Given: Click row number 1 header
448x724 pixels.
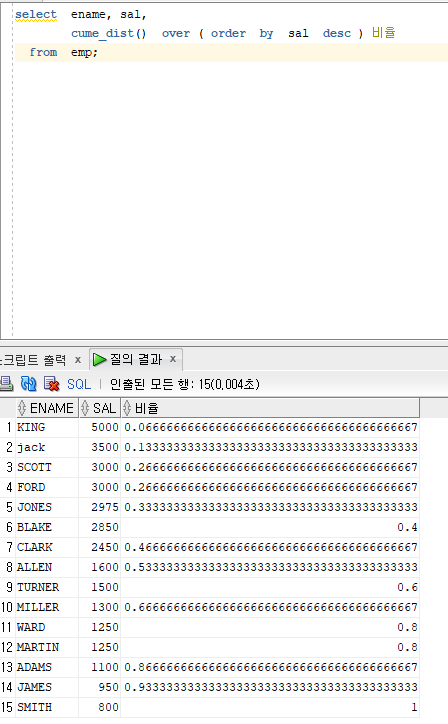Looking at the screenshot, I should (x=8, y=427).
